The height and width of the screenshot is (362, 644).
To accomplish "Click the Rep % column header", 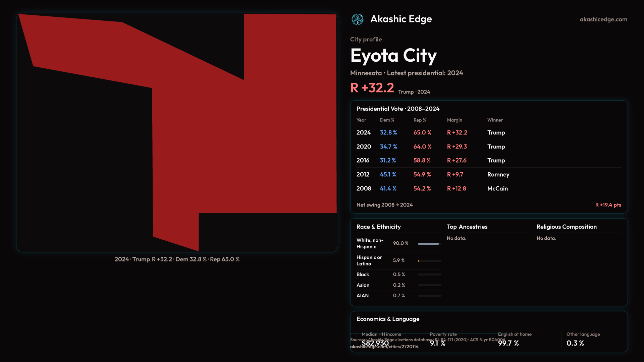I will coord(419,120).
